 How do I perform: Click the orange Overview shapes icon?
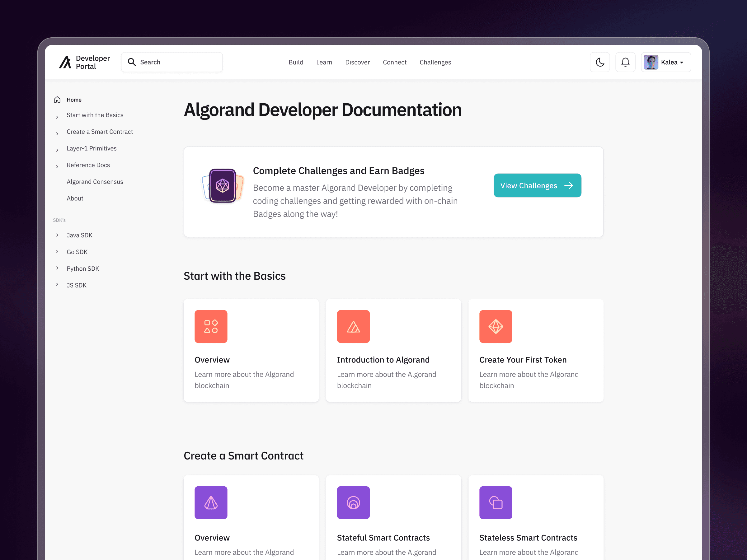click(x=211, y=326)
